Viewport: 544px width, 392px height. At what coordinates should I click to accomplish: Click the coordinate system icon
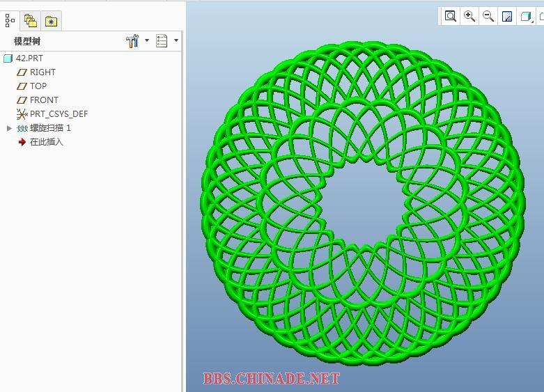click(x=22, y=113)
